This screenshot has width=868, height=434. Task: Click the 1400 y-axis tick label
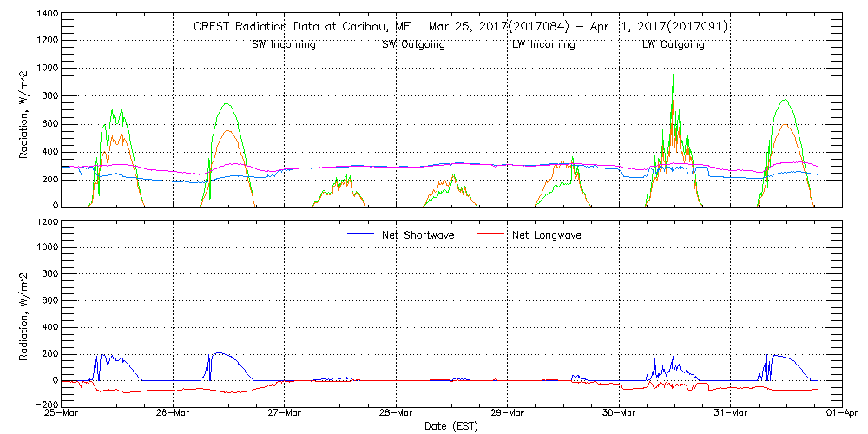48,16
